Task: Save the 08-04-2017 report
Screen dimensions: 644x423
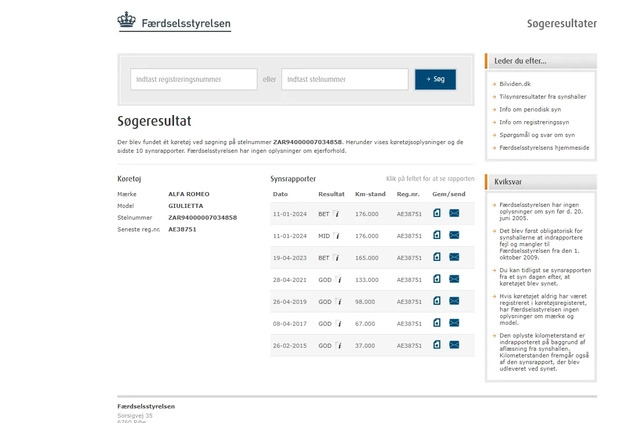Action: point(437,323)
